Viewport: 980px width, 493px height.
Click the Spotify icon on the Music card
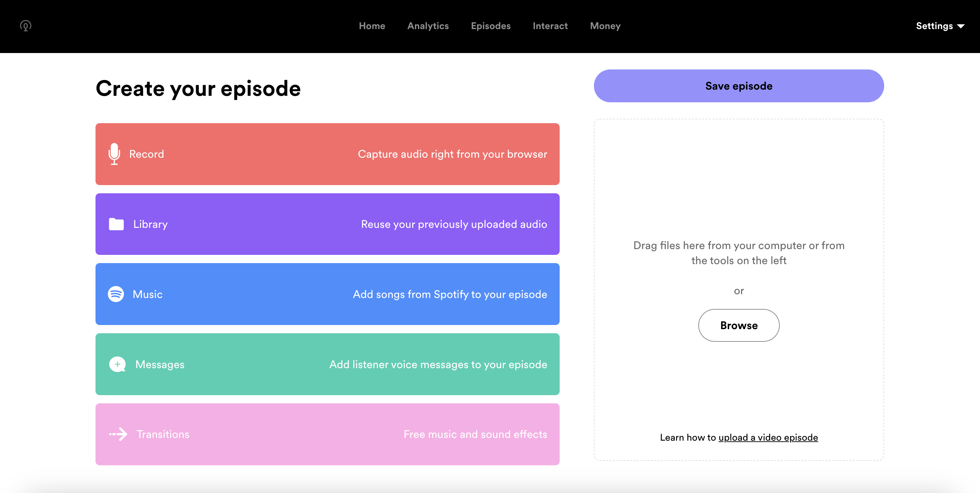pyautogui.click(x=116, y=294)
